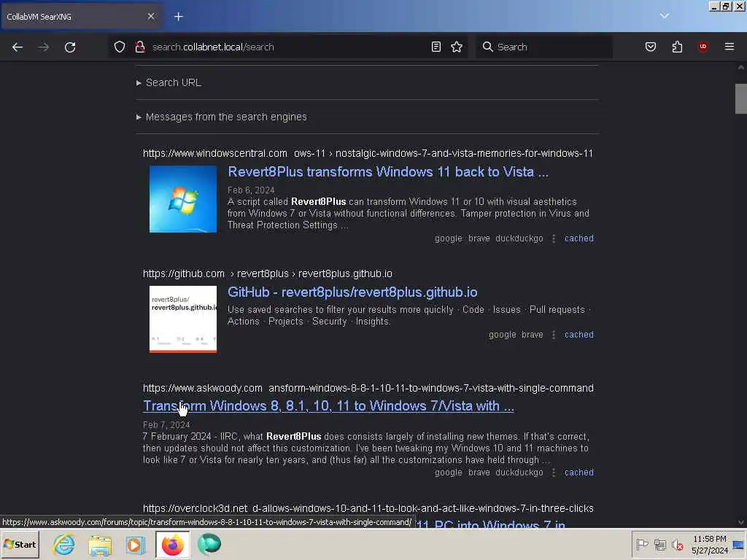Click the page vertical scrollbar thumb
This screenshot has height=560, width=747.
coord(741,98)
